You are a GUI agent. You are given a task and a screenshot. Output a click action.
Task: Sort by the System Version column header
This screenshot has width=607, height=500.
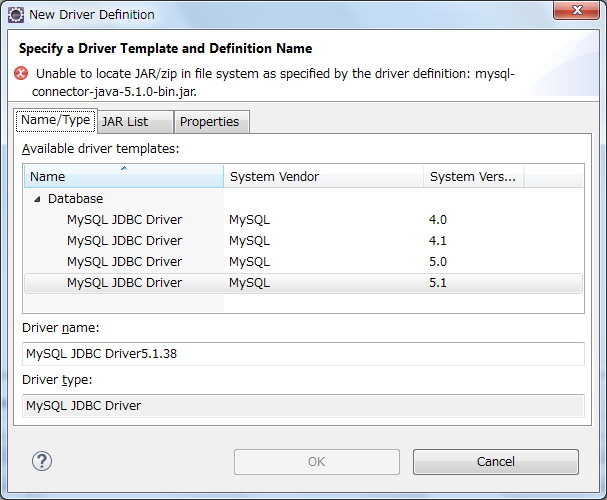473,176
